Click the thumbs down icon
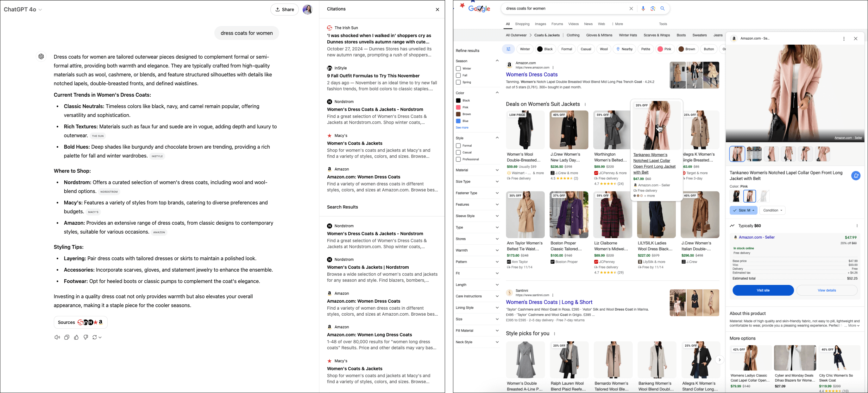868x393 pixels. pyautogui.click(x=85, y=337)
